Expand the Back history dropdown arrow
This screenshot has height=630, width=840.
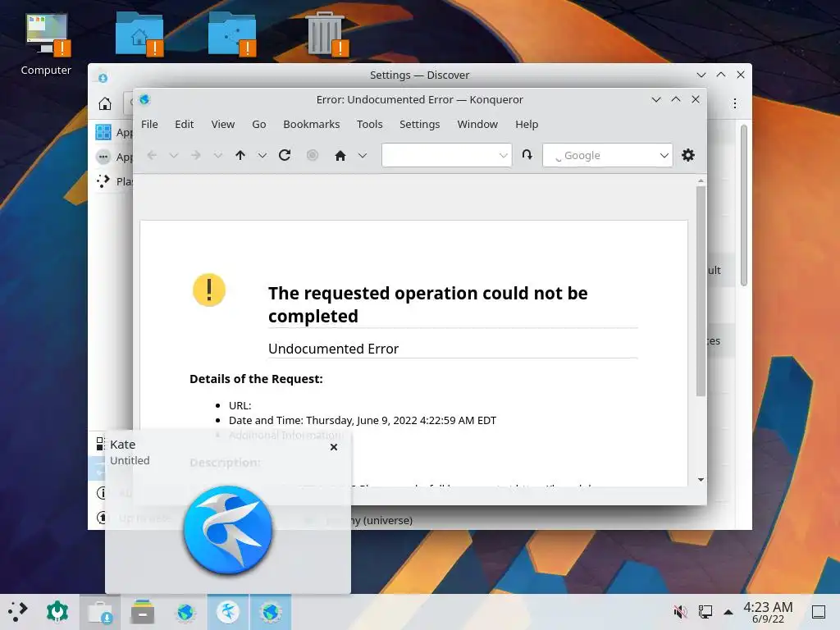(x=174, y=155)
